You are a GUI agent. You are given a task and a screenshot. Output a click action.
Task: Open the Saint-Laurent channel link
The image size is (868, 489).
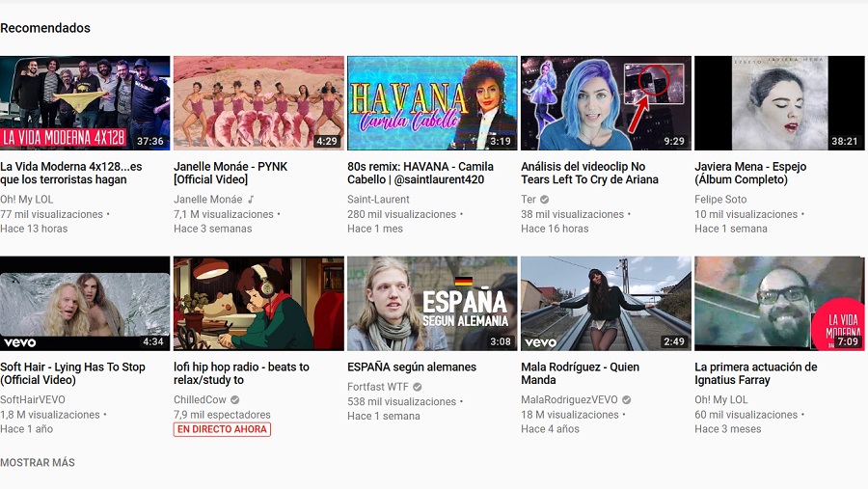tap(377, 200)
